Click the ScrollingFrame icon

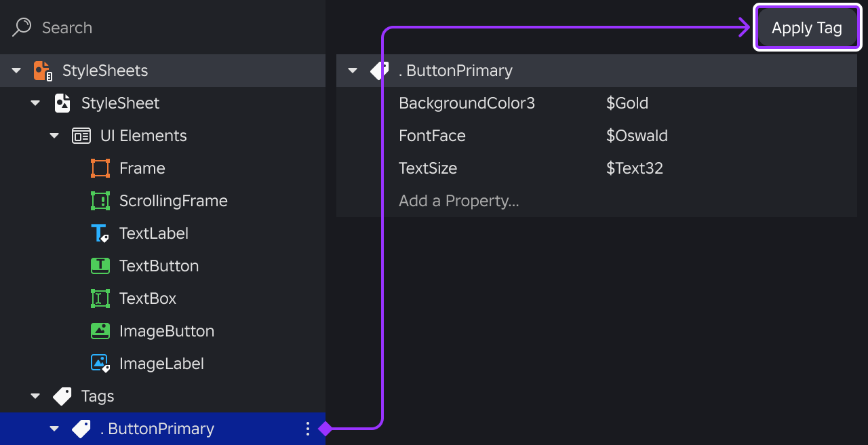(100, 201)
